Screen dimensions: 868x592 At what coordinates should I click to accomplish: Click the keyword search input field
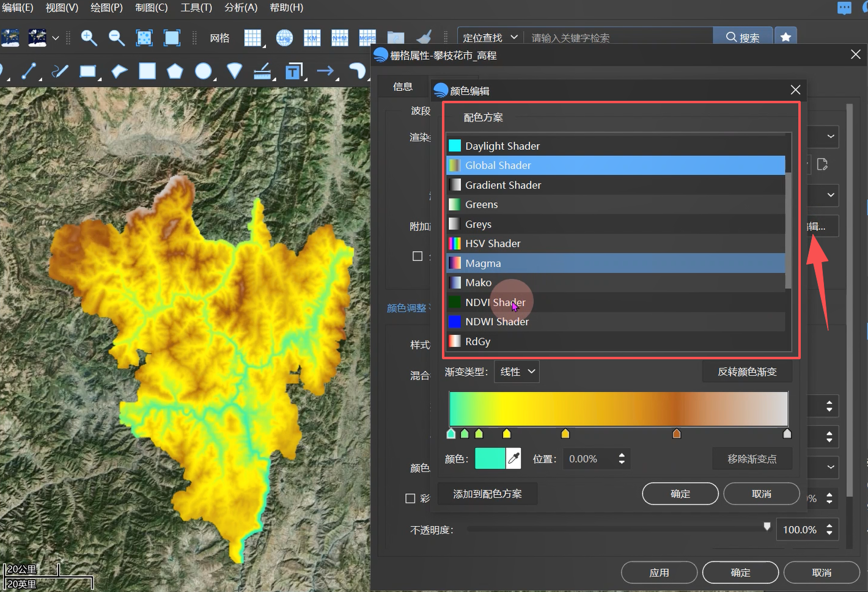(619, 37)
